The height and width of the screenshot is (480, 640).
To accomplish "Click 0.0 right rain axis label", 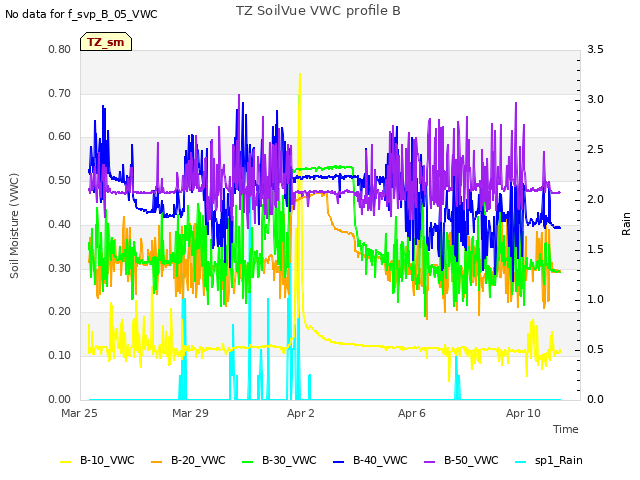I will click(595, 399).
